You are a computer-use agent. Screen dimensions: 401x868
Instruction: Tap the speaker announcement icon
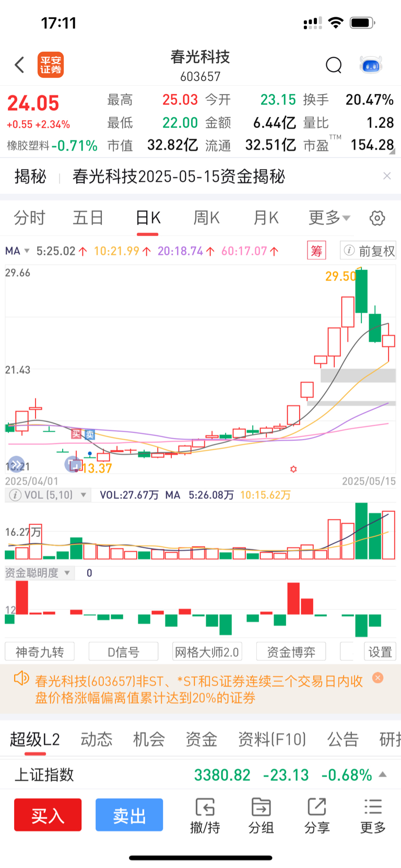21,678
